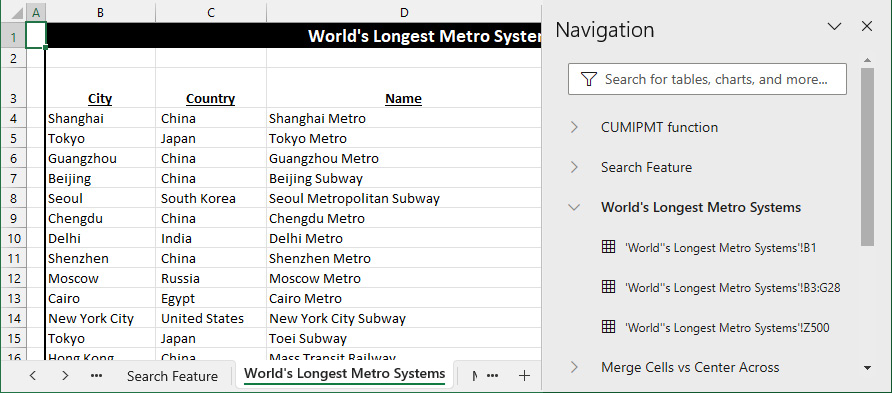Open table icon entry for !B3:G28

(608, 287)
